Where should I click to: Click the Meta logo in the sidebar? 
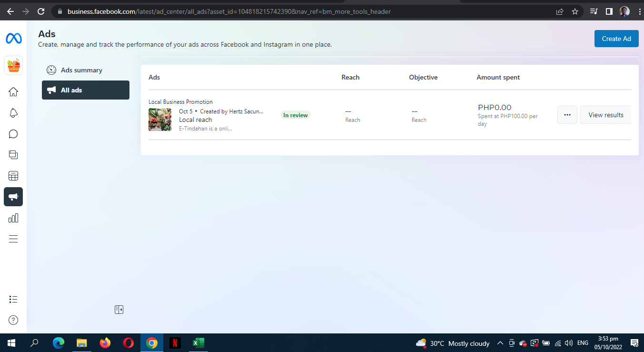(x=13, y=39)
